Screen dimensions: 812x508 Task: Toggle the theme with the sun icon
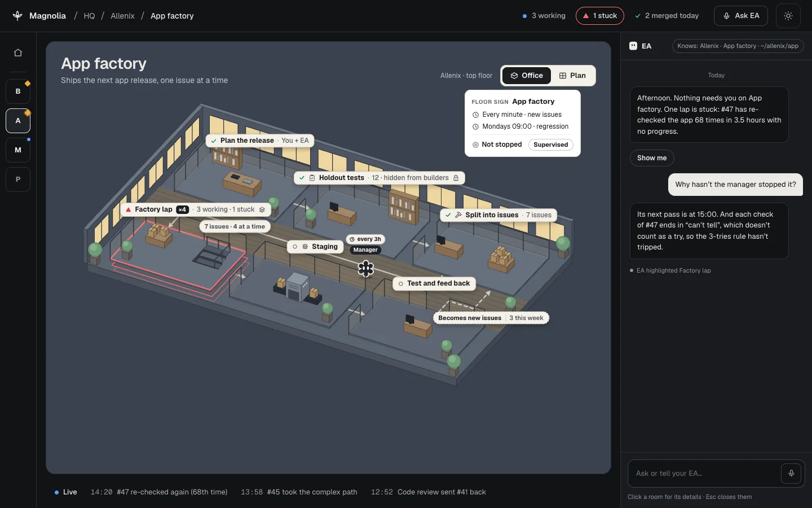788,16
